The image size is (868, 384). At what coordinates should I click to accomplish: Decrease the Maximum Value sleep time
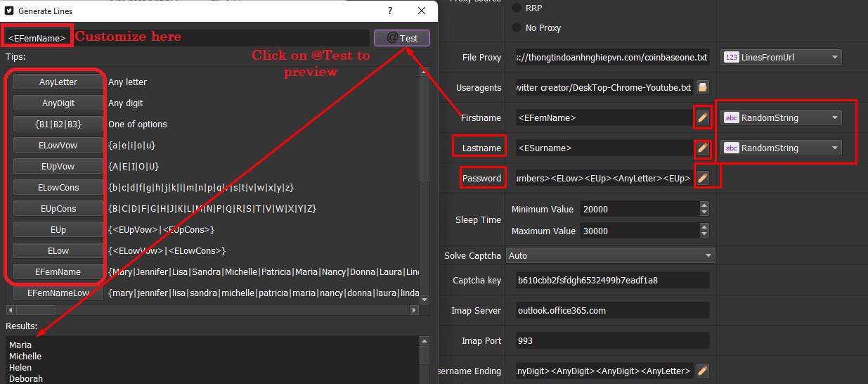(x=704, y=235)
